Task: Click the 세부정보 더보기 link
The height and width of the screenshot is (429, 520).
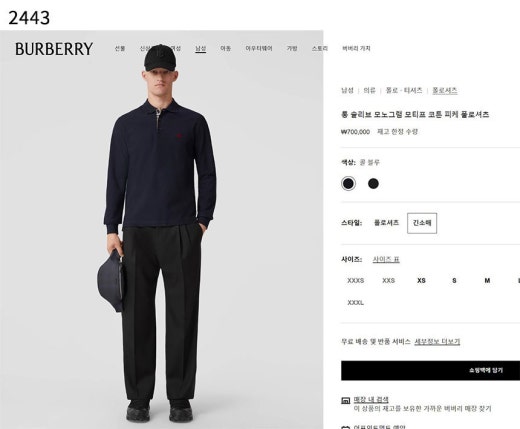Action: pyautogui.click(x=437, y=342)
